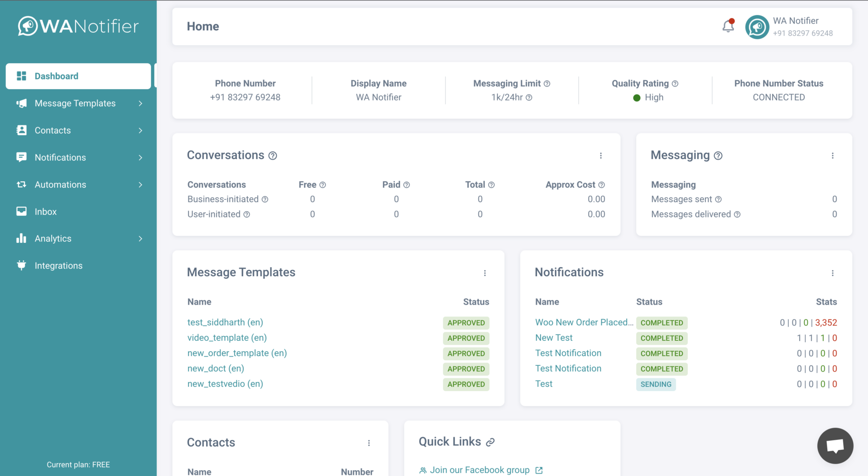Image resolution: width=868 pixels, height=476 pixels.
Task: Click Join our Facebook group link
Action: tap(479, 470)
